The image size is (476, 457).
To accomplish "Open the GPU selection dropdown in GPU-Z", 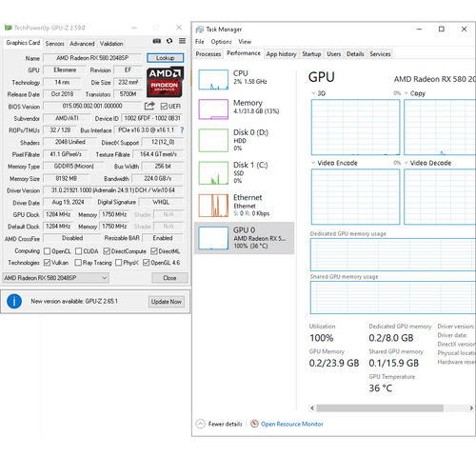I will 55,278.
